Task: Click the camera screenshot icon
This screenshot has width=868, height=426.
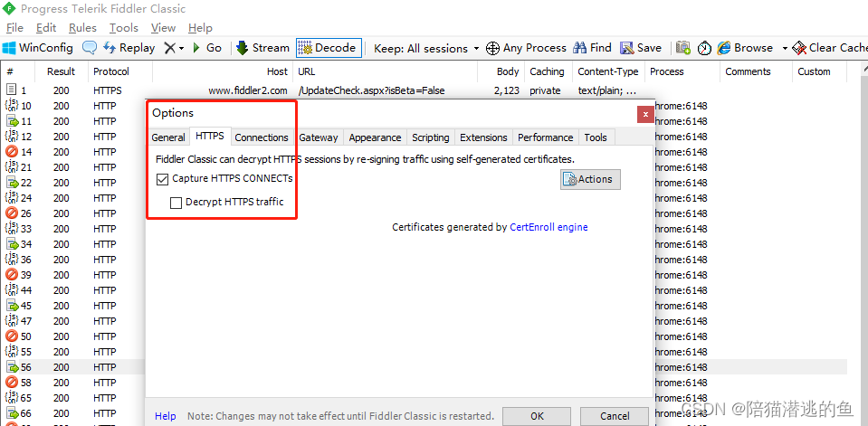Action: tap(683, 48)
